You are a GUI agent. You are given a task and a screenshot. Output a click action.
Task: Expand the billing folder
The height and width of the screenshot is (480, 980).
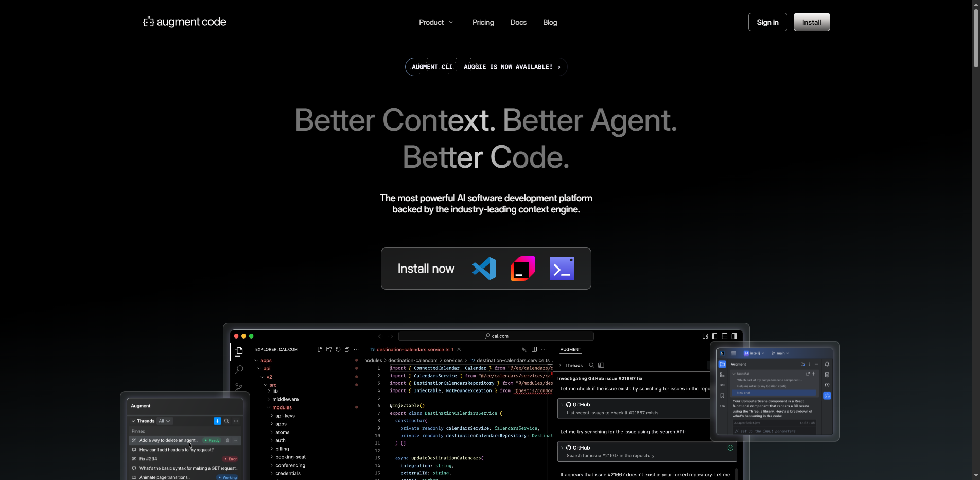click(x=272, y=449)
